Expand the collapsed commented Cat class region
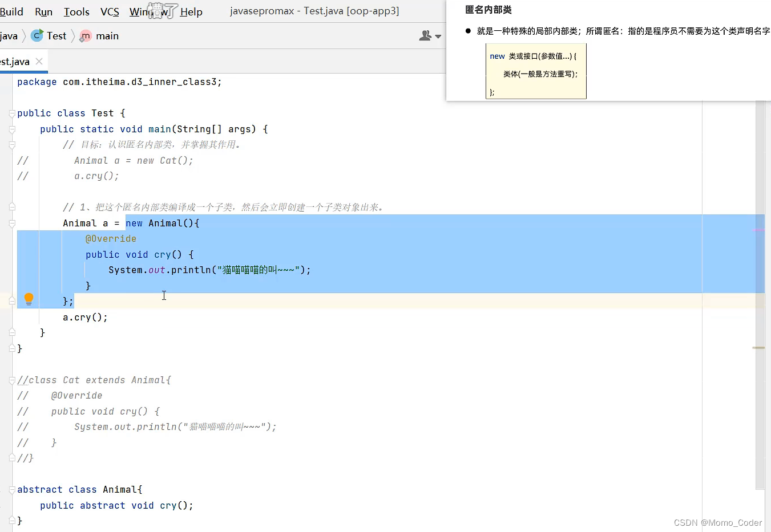Screen dimensions: 771x532 point(11,380)
